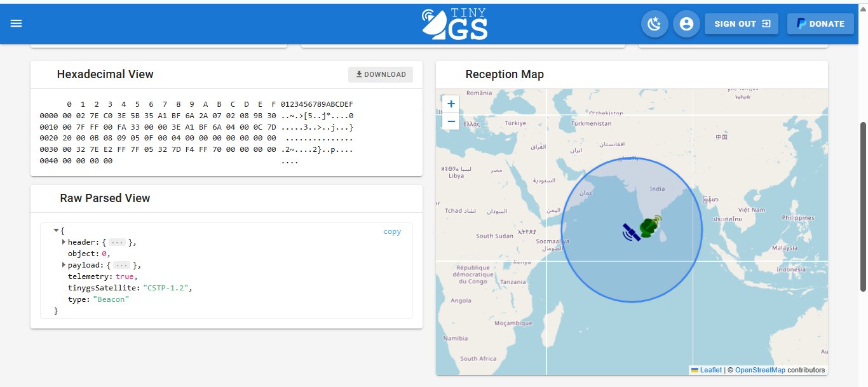Image resolution: width=868 pixels, height=387 pixels.
Task: Select the "Beacon" type value
Action: click(111, 299)
